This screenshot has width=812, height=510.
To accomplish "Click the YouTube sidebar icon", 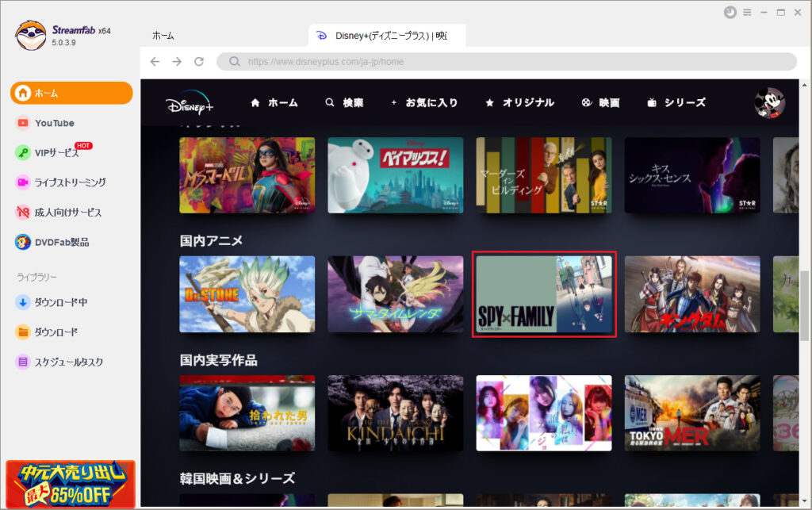I will 23,123.
